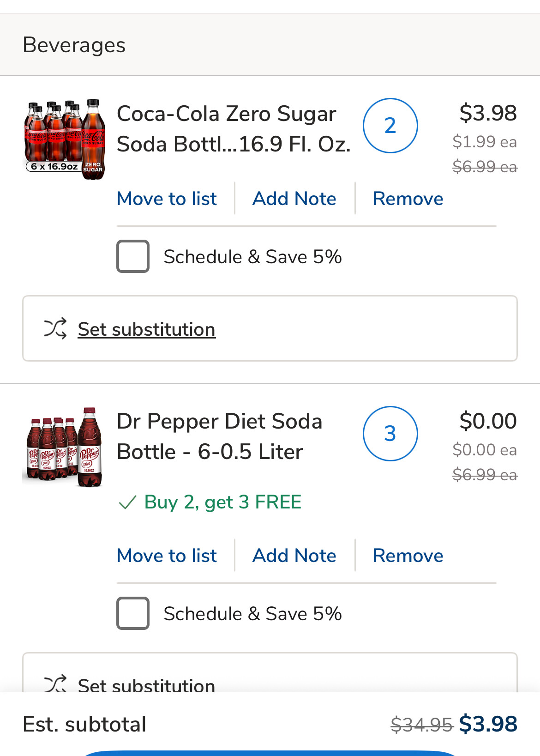Tap the Coca-Cola Zero Sugar product image
Viewport: 540px width, 756px height.
click(65, 139)
